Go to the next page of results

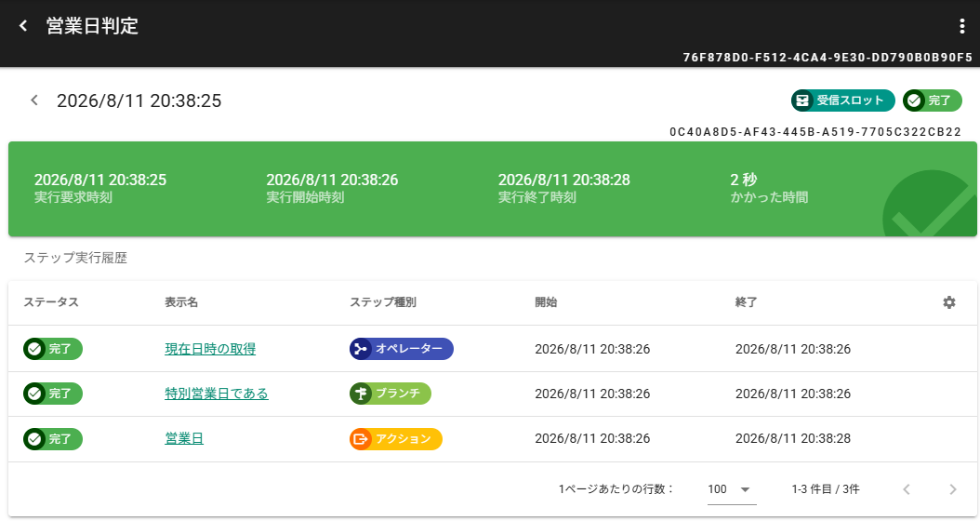point(952,489)
